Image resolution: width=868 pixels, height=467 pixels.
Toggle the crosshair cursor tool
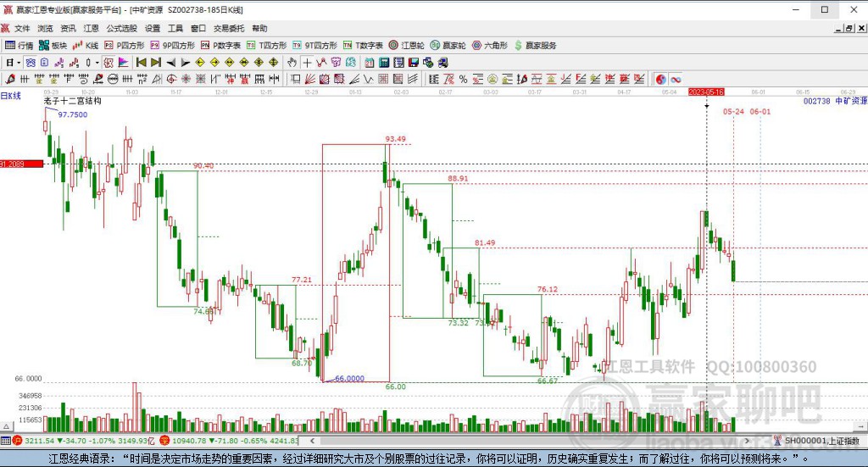click(307, 63)
